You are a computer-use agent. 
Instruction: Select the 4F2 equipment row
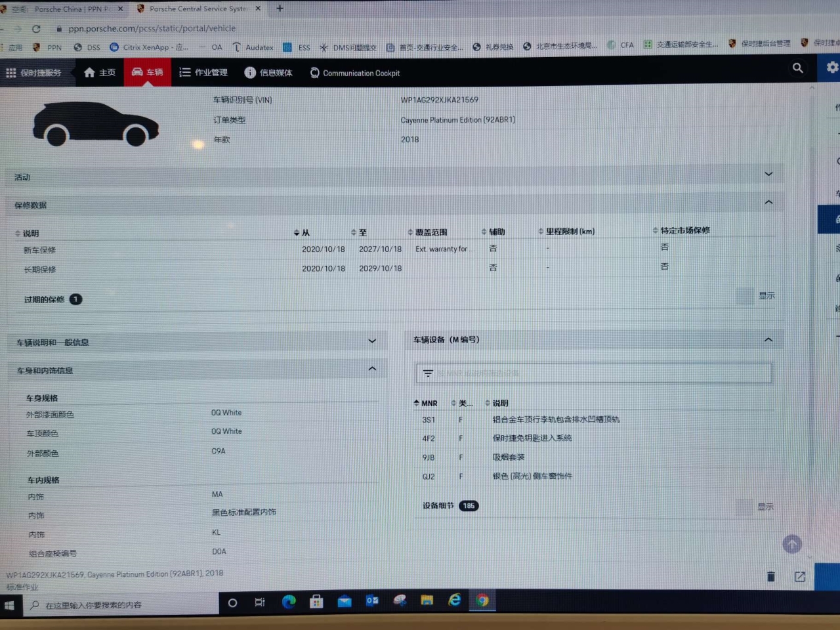pos(594,438)
